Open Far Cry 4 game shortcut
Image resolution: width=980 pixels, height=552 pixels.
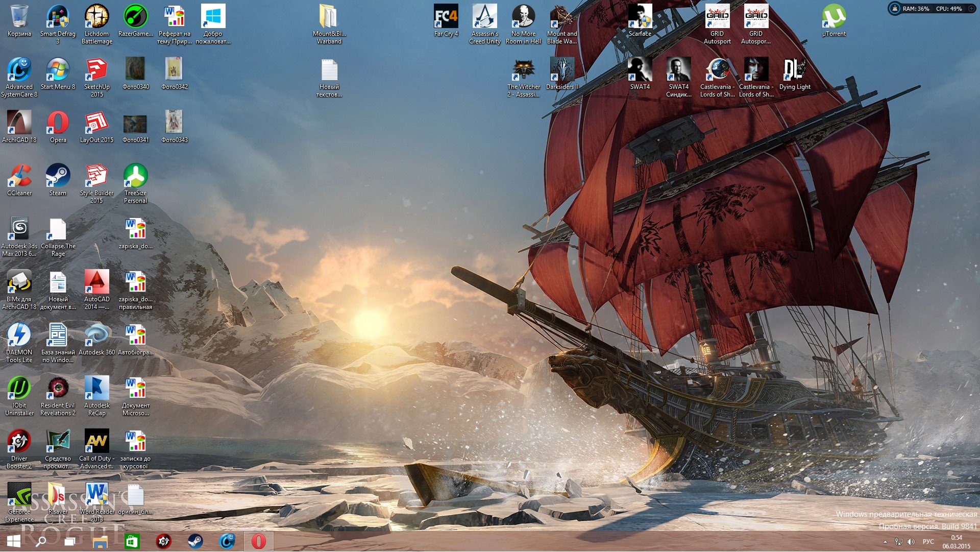(x=446, y=20)
